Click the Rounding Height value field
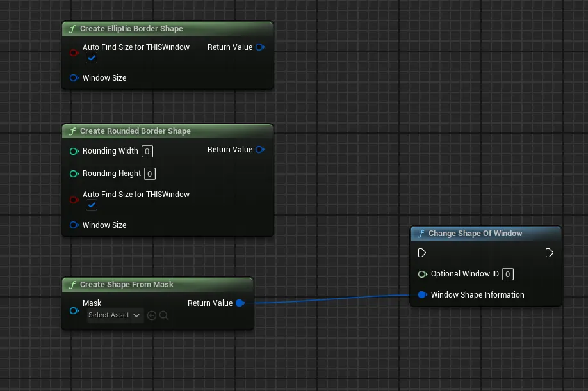This screenshot has height=391, width=588. [x=149, y=173]
